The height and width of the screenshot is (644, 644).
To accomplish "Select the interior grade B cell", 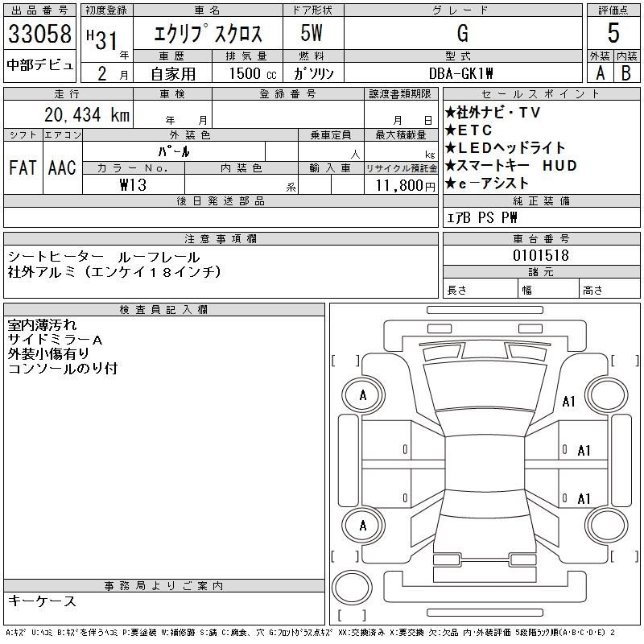I will click(x=625, y=72).
